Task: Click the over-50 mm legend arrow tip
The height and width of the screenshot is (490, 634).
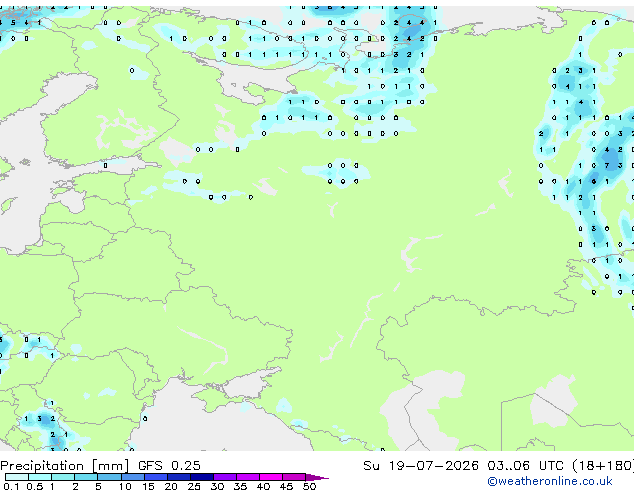Action: pos(317,477)
